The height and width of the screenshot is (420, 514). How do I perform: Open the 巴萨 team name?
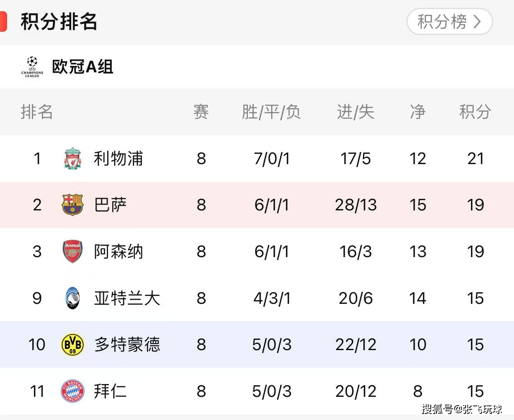pos(110,205)
